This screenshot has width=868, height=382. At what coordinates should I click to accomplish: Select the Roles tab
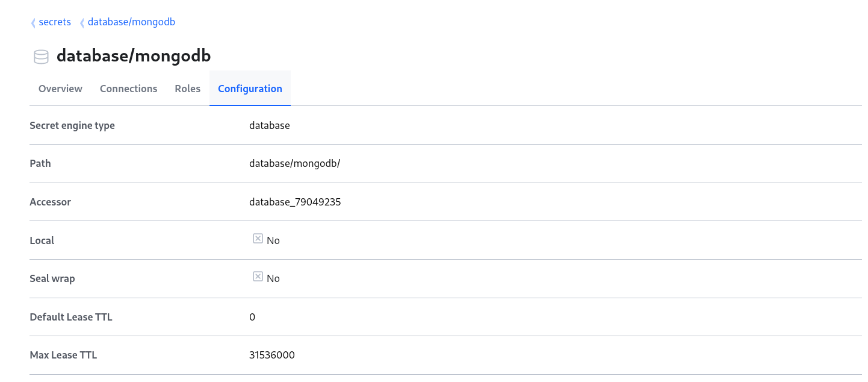(x=187, y=89)
